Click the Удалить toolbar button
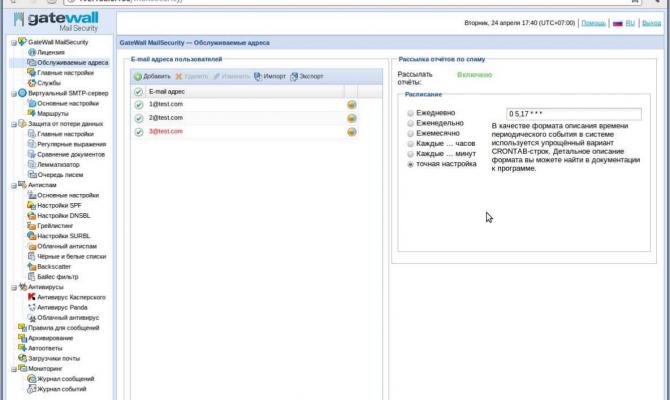Screen dimensions: 670x400 191,76
